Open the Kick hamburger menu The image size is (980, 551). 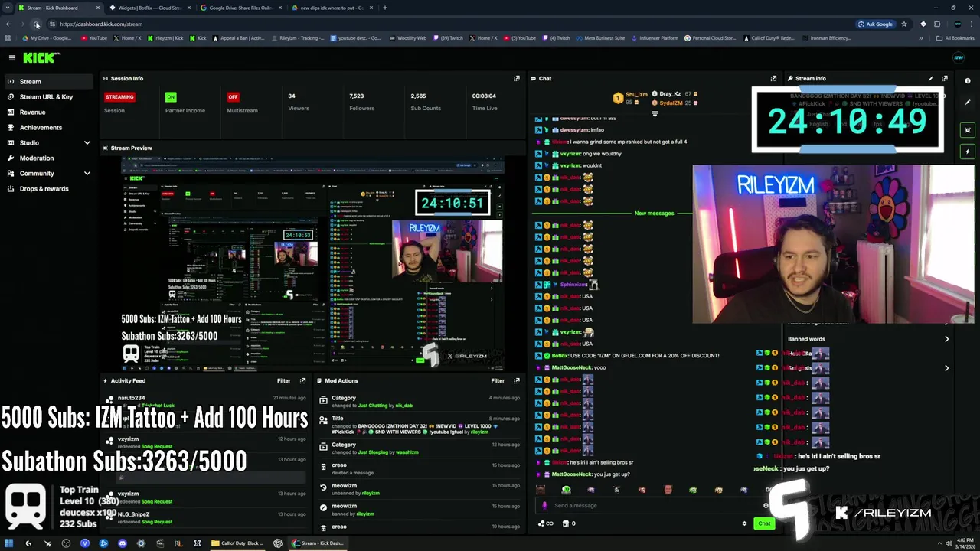tap(11, 57)
